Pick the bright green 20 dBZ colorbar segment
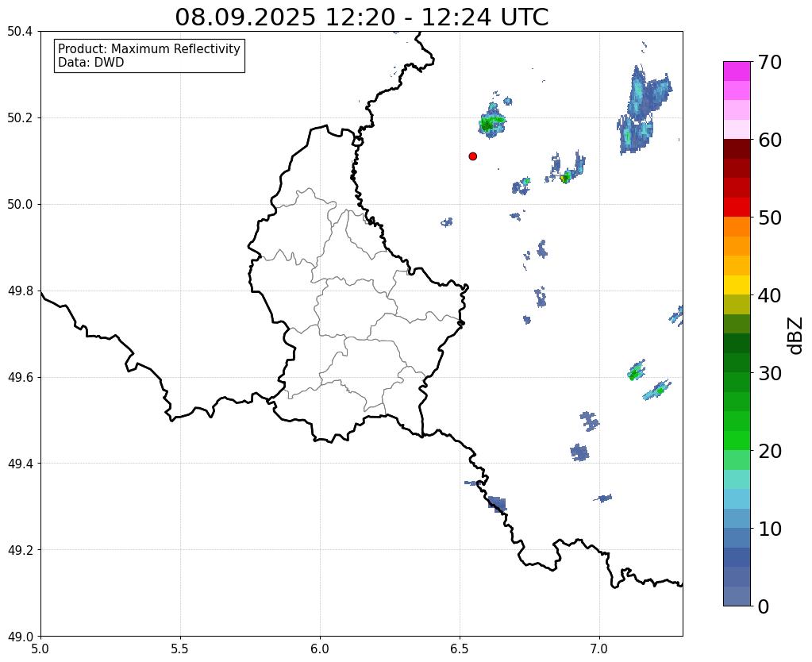 click(737, 441)
